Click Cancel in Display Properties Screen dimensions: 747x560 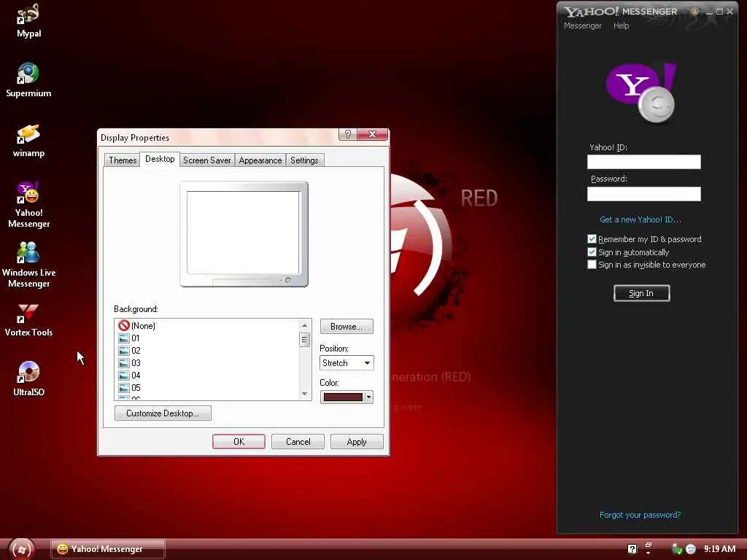(x=298, y=442)
